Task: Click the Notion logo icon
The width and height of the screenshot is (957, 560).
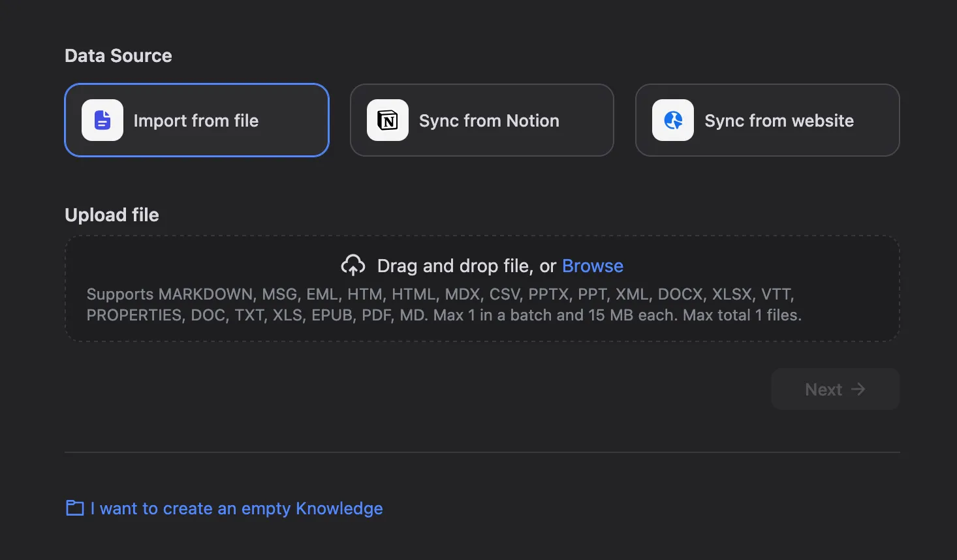Action: point(387,120)
